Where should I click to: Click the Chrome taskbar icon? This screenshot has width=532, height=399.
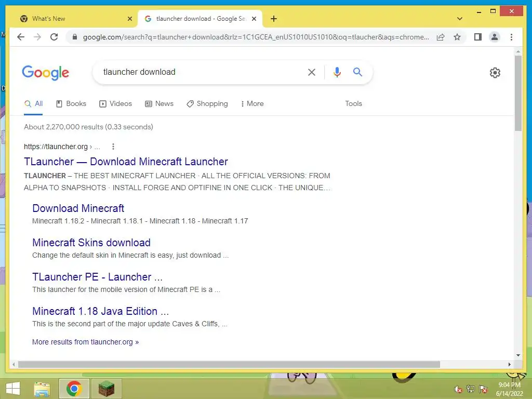point(74,389)
